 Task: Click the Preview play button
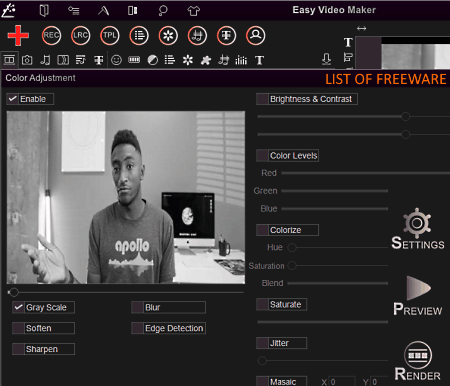418,296
